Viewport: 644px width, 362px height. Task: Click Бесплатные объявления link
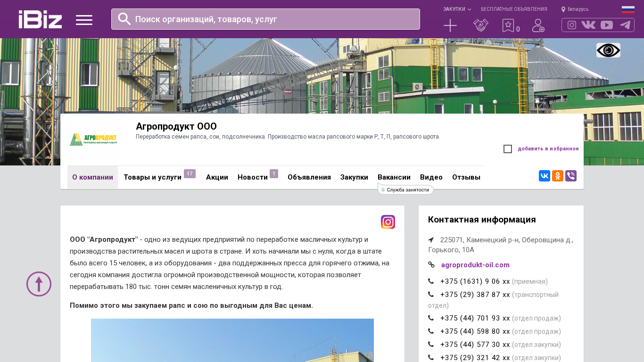tap(514, 9)
